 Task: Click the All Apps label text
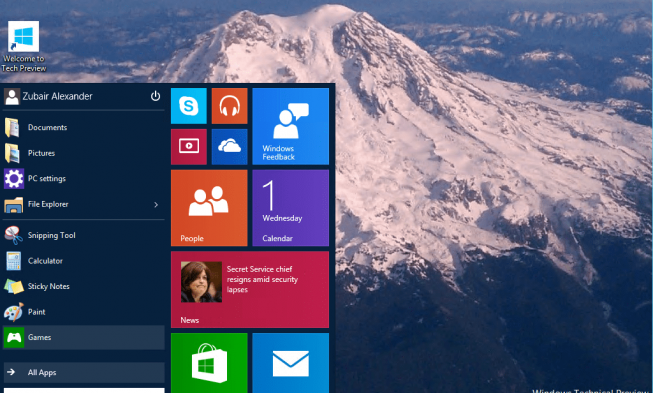pos(42,373)
